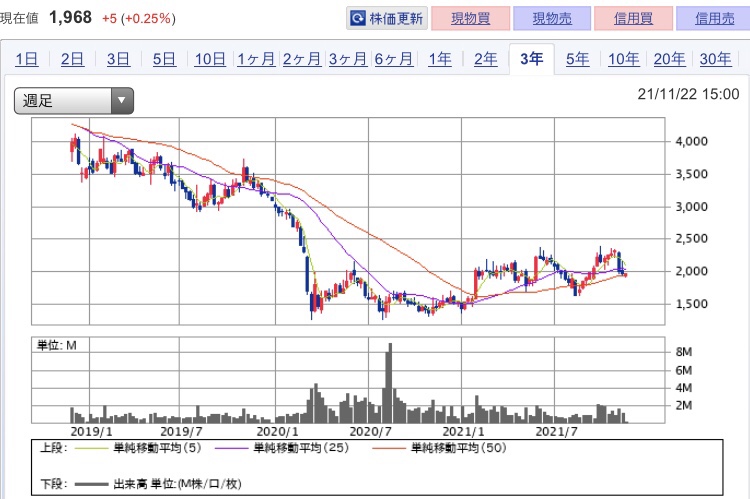This screenshot has height=499, width=750.
Task: Select the 3ヶ月 period tab
Action: [x=348, y=59]
